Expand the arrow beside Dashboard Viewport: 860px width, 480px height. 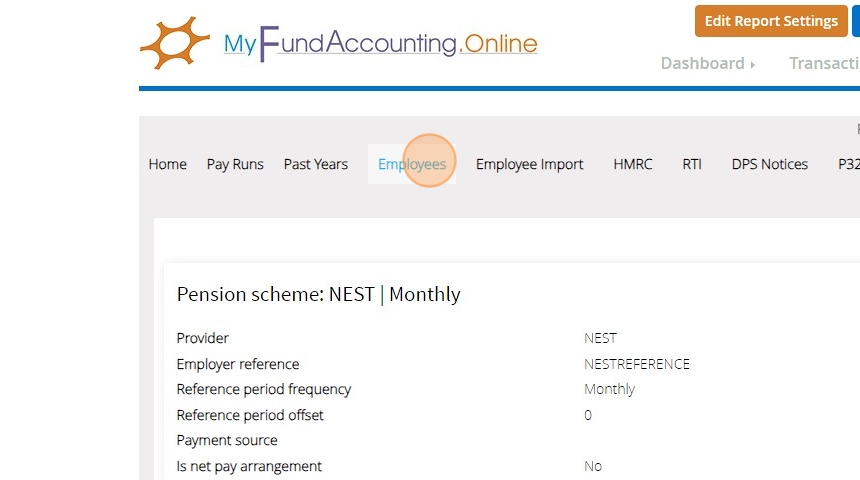752,64
